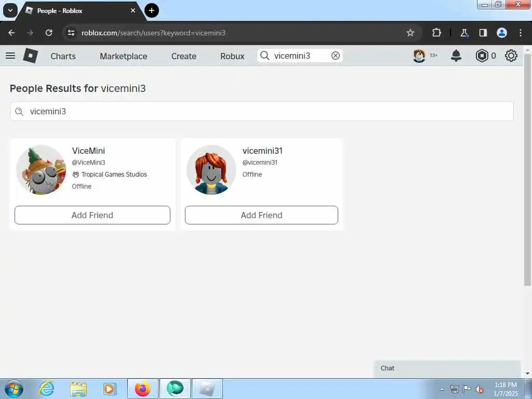Show hidden system tray icons
This screenshot has width=532, height=399.
pos(442,389)
